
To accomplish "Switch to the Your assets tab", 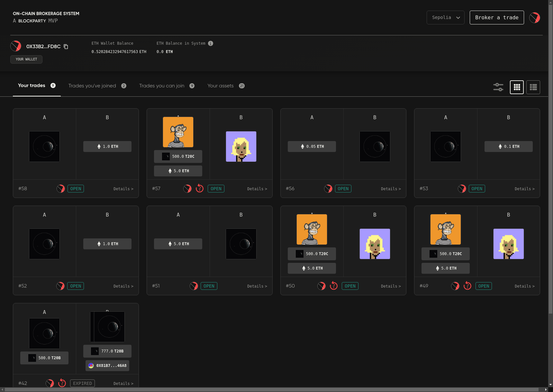I will [x=221, y=86].
